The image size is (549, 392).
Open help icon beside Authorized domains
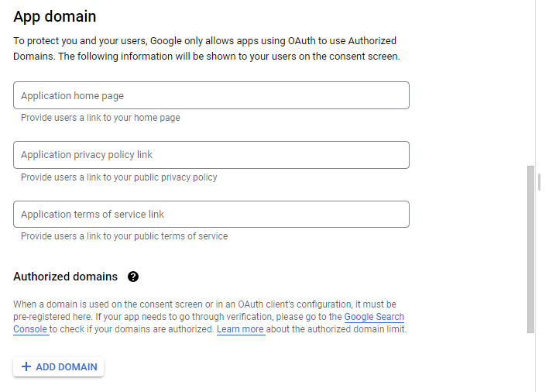pos(133,277)
